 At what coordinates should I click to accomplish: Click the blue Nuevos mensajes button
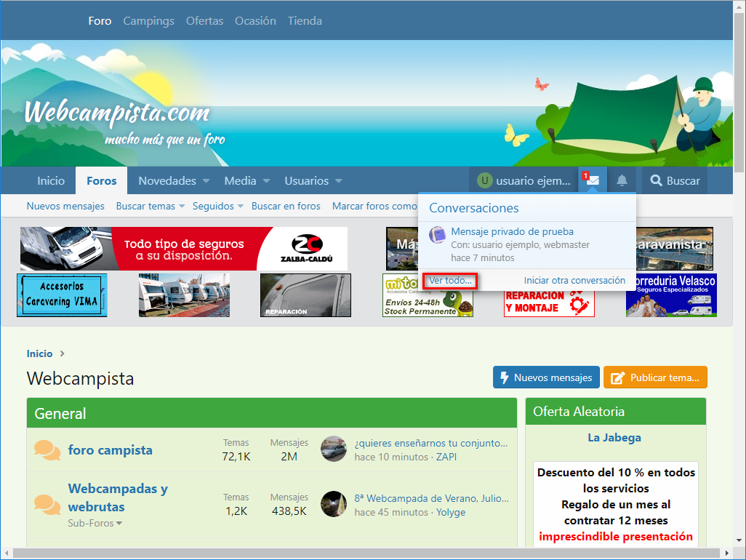546,377
